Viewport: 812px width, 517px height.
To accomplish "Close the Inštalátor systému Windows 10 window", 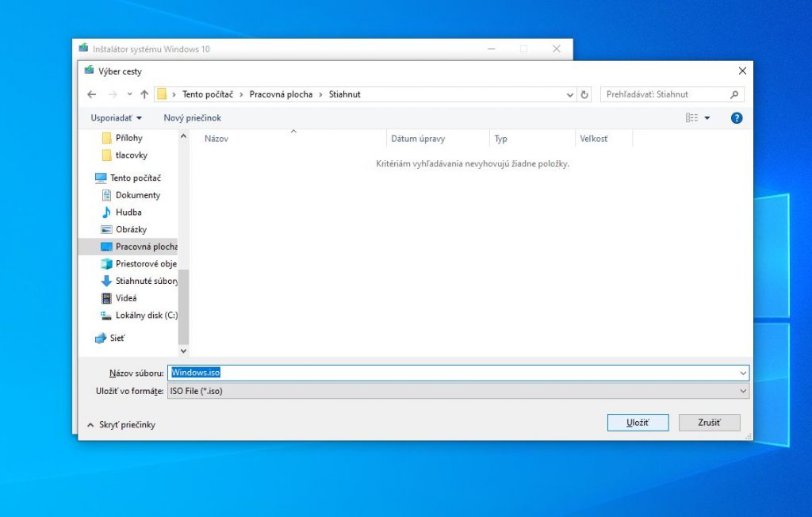I will tap(557, 48).
